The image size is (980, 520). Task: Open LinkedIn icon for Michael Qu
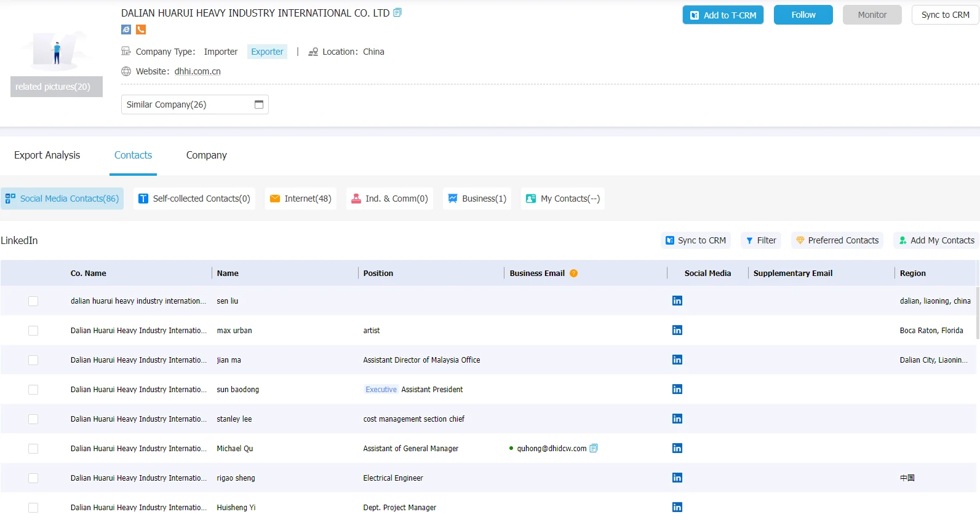(x=677, y=448)
